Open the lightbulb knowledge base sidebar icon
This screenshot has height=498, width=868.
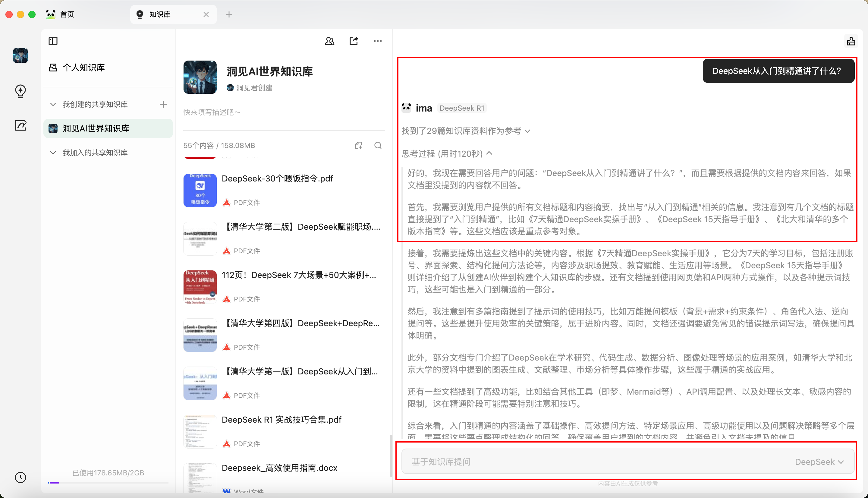point(20,91)
